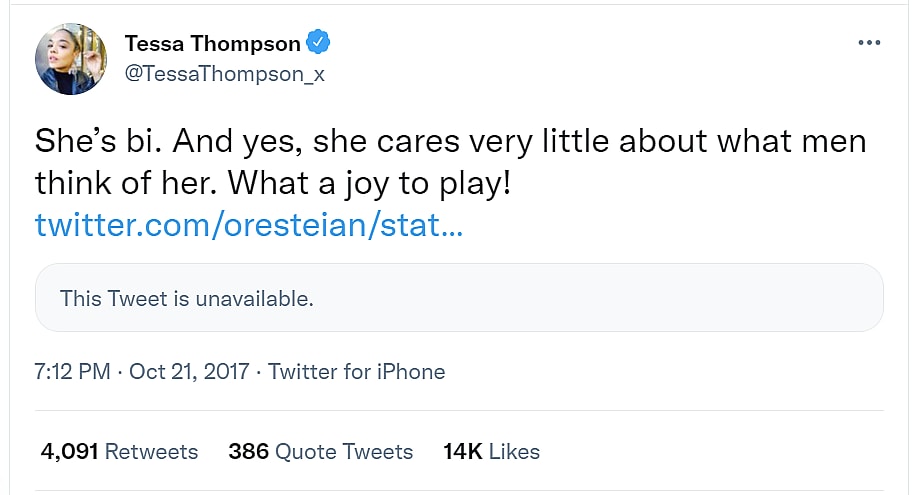
Task: Open Tessa Thompson's profile picture
Action: coord(72,58)
